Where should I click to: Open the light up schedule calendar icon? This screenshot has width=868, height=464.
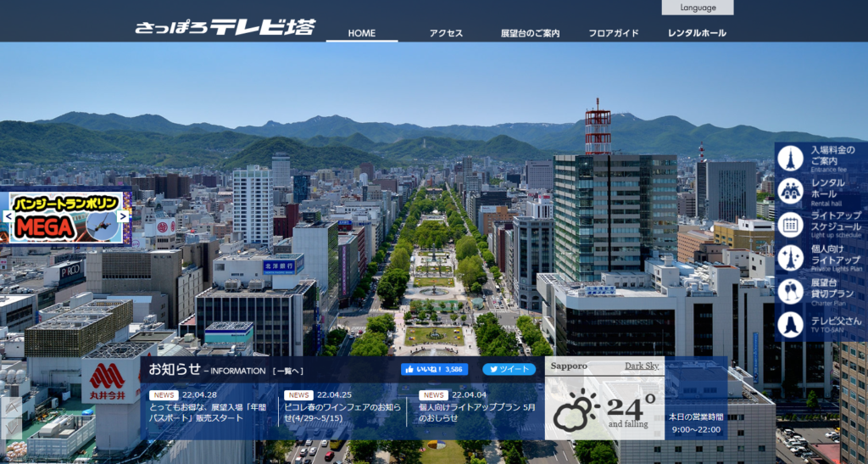click(x=790, y=225)
